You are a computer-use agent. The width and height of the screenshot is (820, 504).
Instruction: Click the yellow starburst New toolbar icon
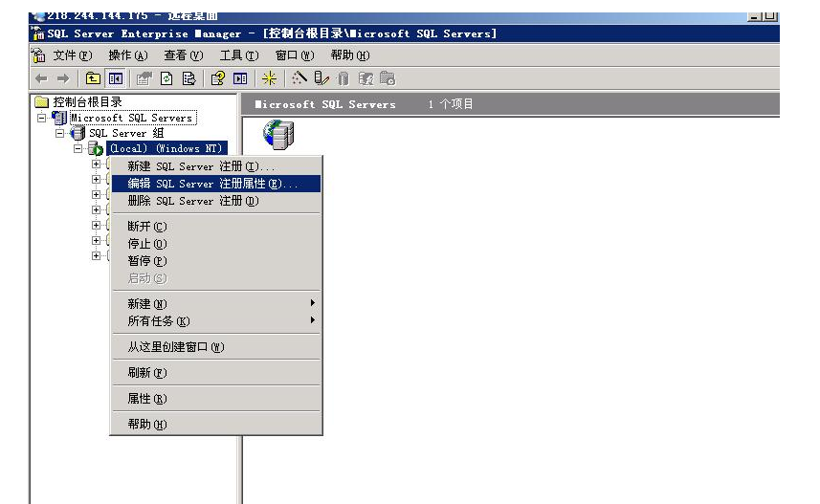point(269,79)
